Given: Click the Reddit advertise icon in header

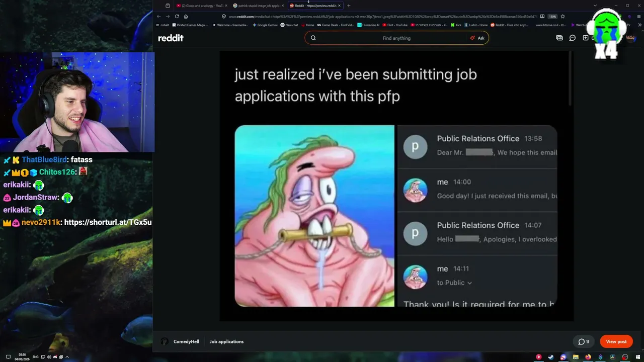Looking at the screenshot, I should (x=559, y=38).
